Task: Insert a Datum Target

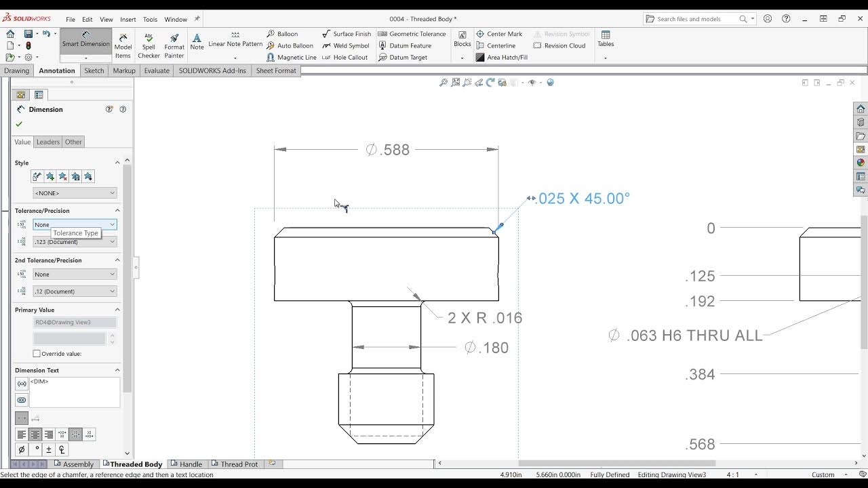Action: pyautogui.click(x=402, y=58)
